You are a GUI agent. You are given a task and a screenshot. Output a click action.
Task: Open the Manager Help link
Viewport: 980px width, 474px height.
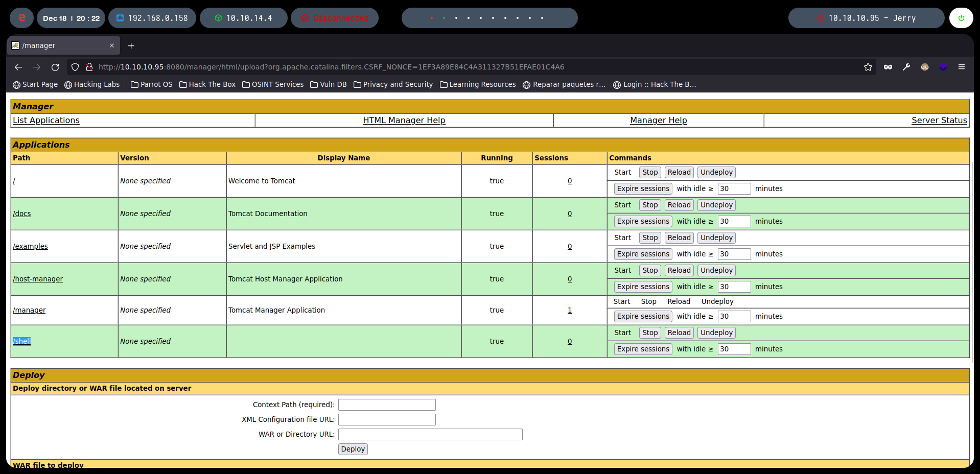[659, 120]
